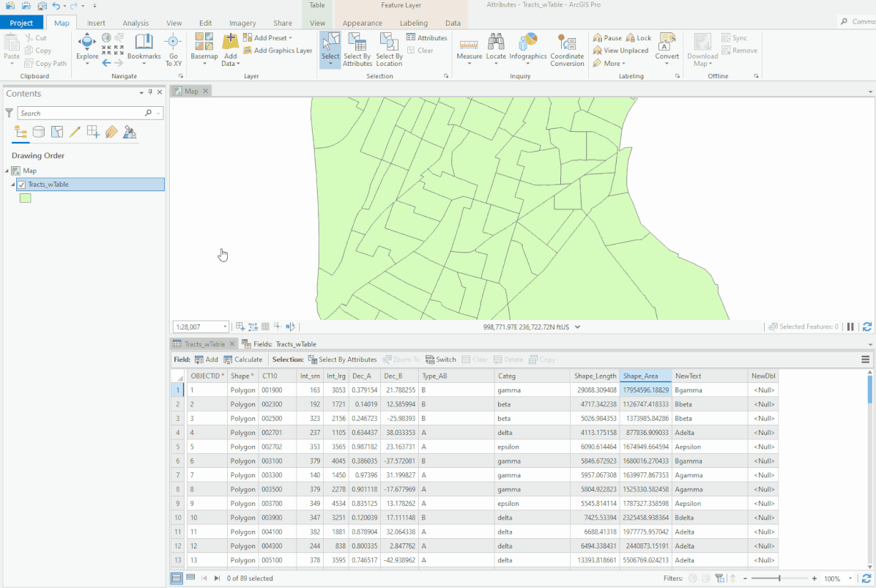
Task: Open the Basemap gallery dropdown
Action: click(204, 49)
